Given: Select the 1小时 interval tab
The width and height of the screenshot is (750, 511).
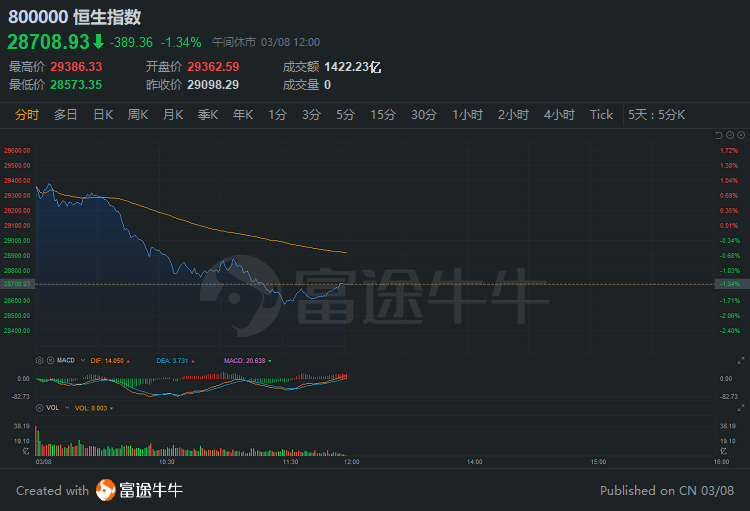Looking at the screenshot, I should click(467, 115).
